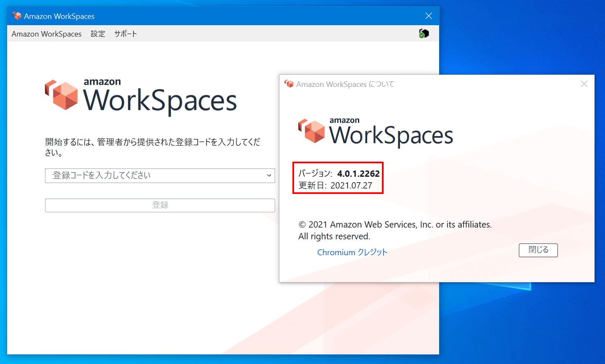Click the 閉じる button in the About dialog
This screenshot has width=605, height=364.
(538, 250)
